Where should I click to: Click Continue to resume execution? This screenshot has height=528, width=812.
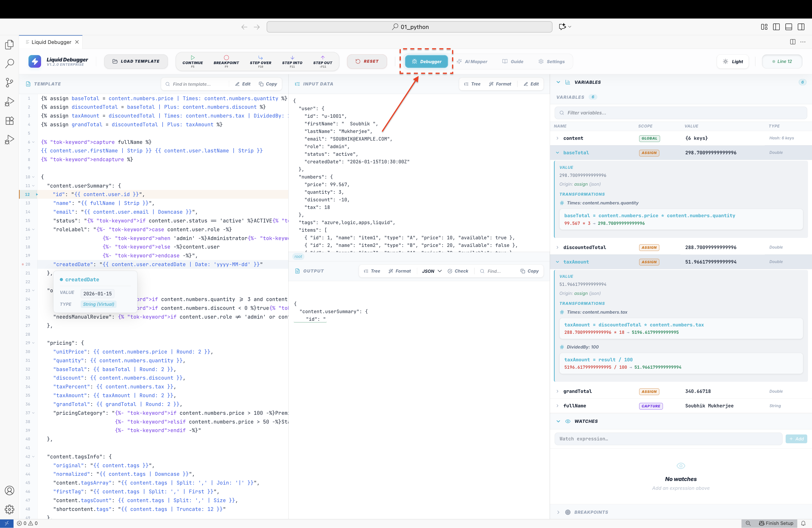(192, 62)
